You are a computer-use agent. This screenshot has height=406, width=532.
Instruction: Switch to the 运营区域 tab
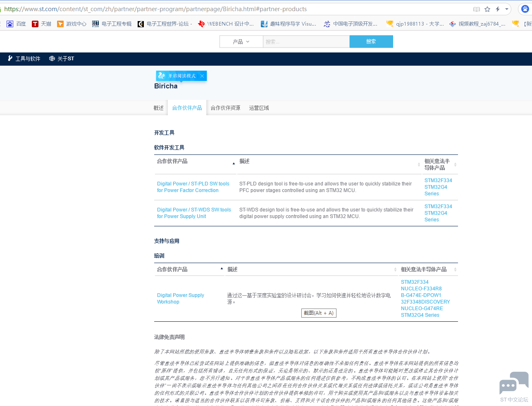click(x=259, y=108)
